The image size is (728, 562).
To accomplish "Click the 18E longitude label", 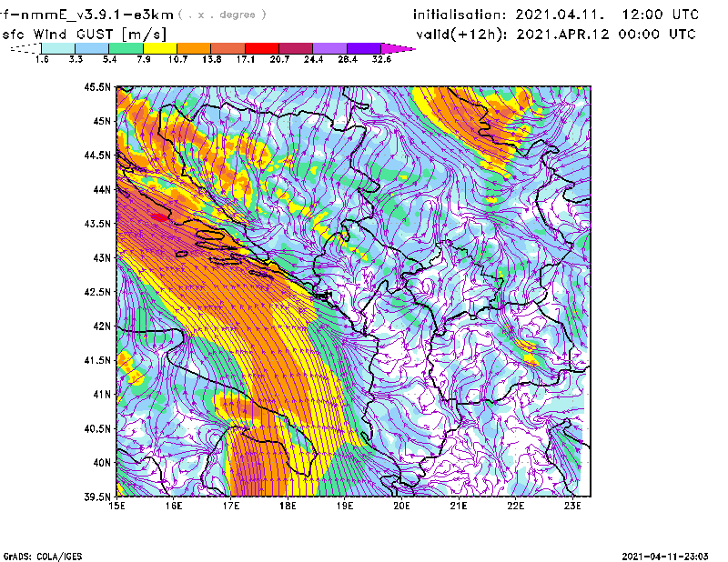I will point(288,506).
